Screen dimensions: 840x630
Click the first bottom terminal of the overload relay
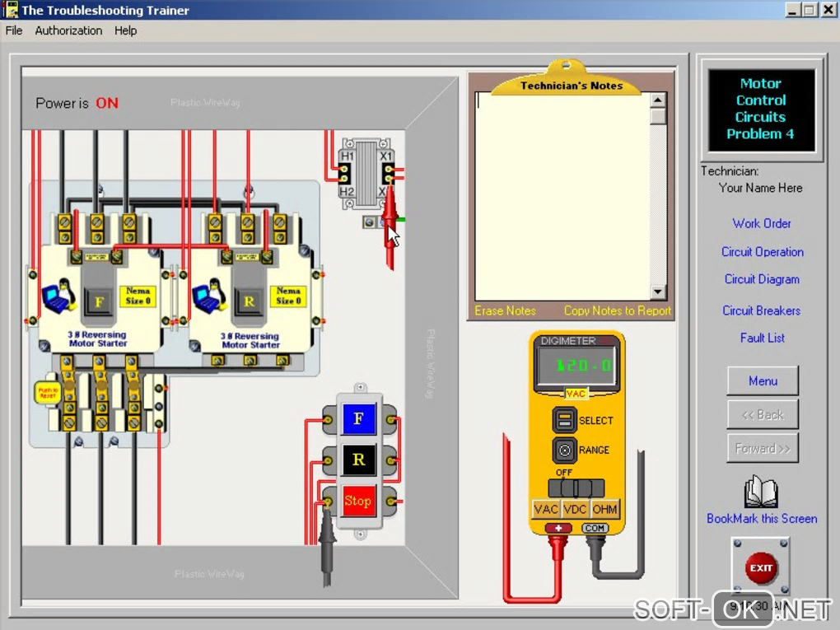(x=69, y=423)
